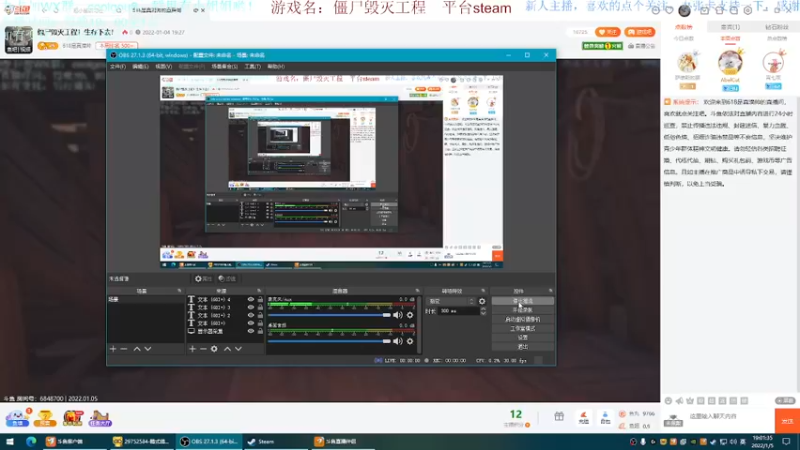Screen dimensions: 800x450
Task: Open the Edit (E) menu in OBS
Action: pos(140,66)
